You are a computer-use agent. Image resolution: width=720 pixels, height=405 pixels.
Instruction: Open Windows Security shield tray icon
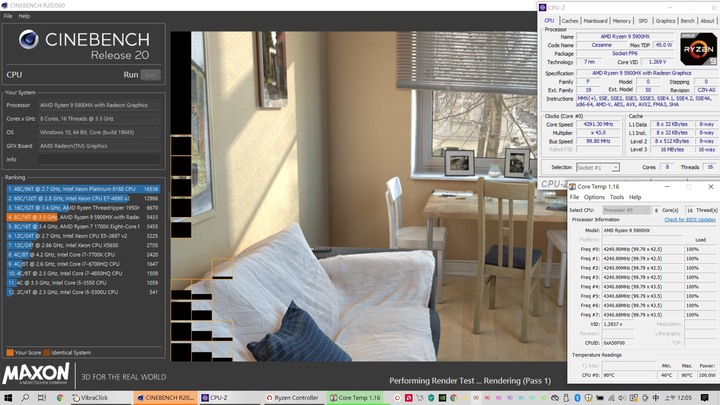[588, 398]
